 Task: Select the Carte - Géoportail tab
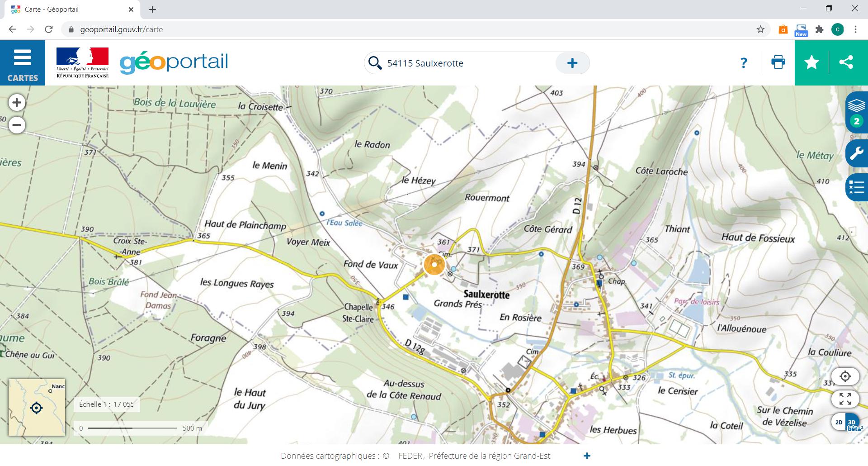72,10
